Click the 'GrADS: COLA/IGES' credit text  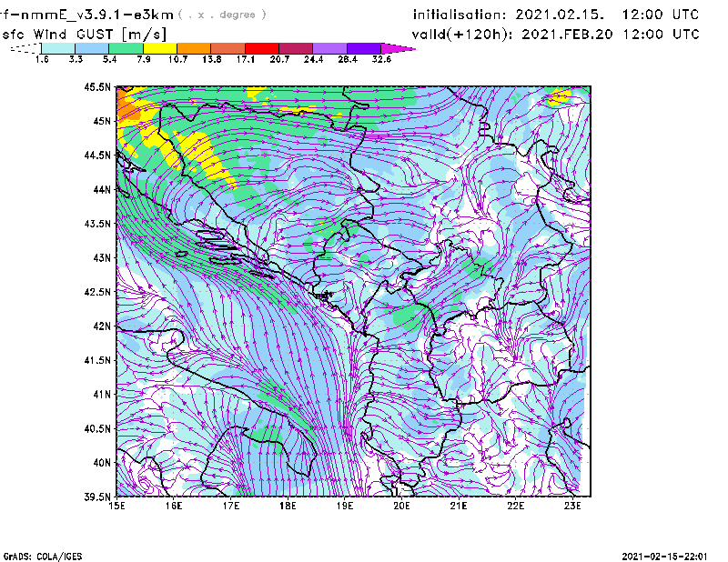click(x=43, y=557)
